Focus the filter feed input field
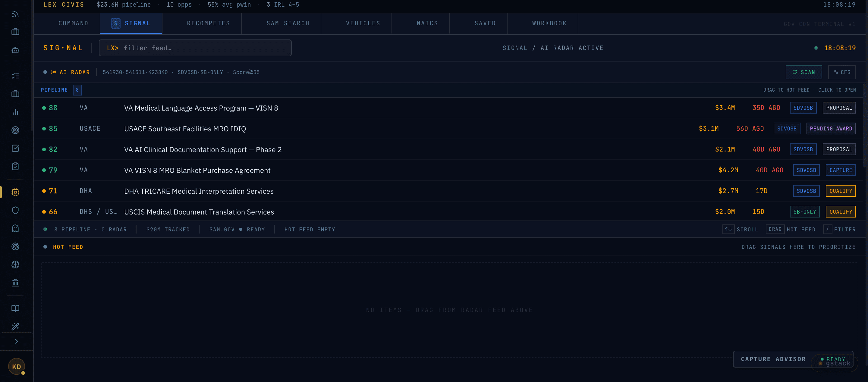 pyautogui.click(x=195, y=48)
